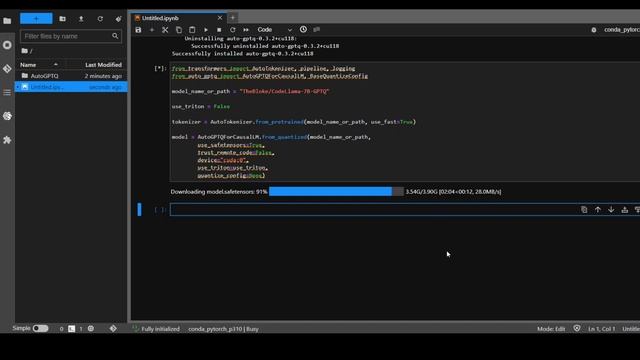Open the extension manager puzzle icon
This screenshot has height=360, width=640.
coord(7,140)
